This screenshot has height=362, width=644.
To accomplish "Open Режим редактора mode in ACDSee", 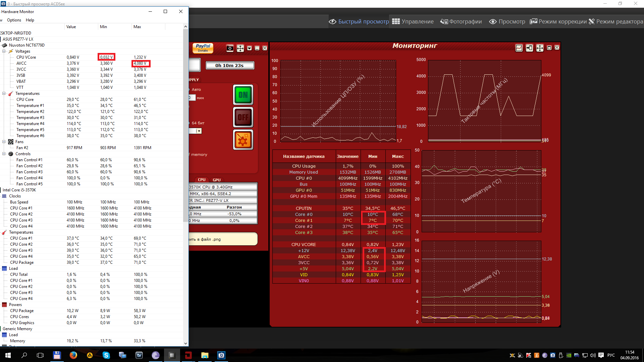I will coord(616,21).
